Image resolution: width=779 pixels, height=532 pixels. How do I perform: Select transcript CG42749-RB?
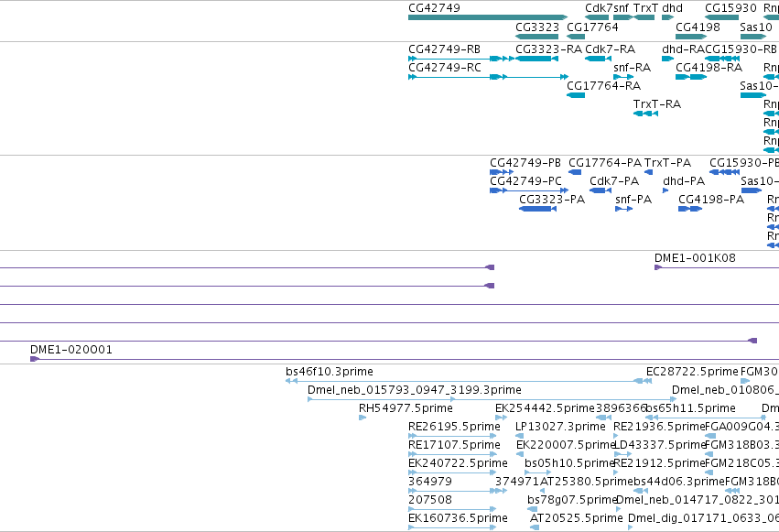461,59
